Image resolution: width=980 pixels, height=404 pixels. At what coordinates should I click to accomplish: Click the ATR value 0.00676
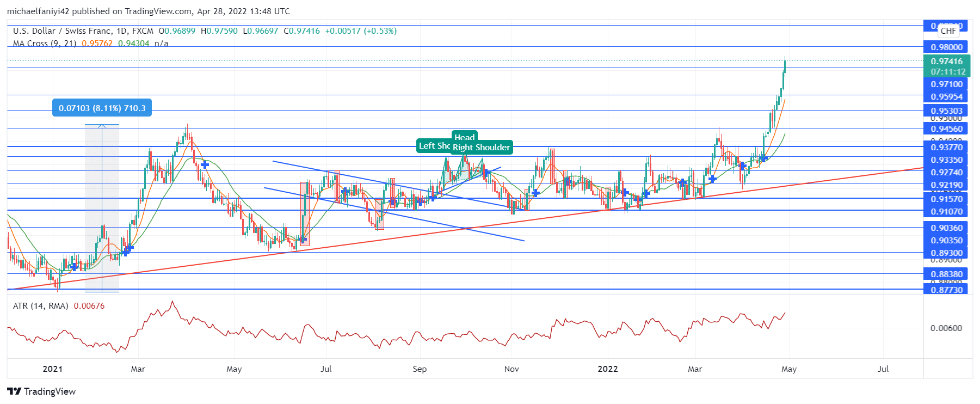89,306
